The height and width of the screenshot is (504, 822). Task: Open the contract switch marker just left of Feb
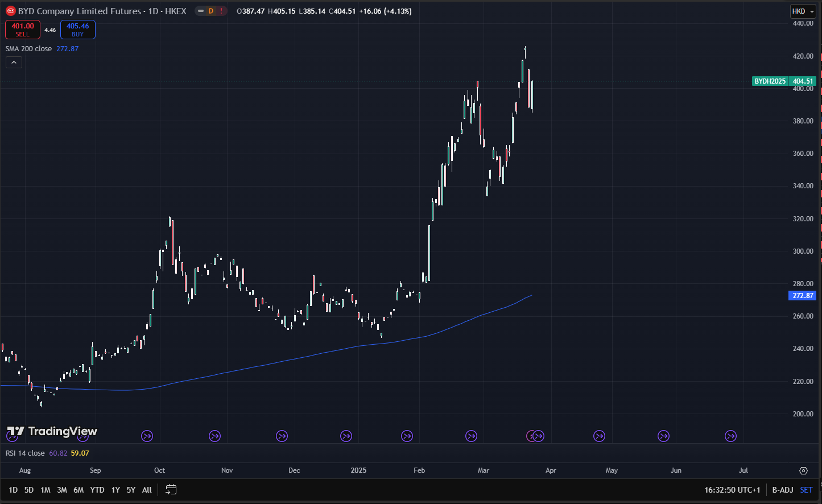[x=407, y=436]
